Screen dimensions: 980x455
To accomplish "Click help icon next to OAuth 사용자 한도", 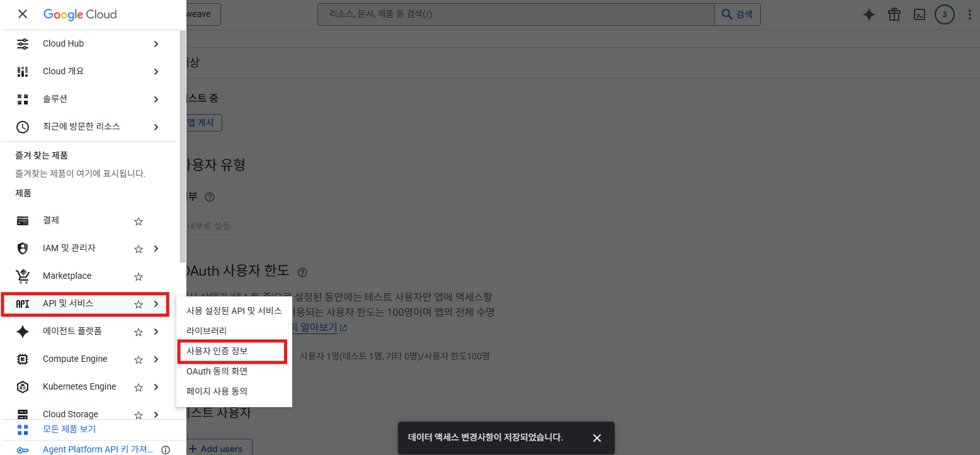I will coord(302,272).
